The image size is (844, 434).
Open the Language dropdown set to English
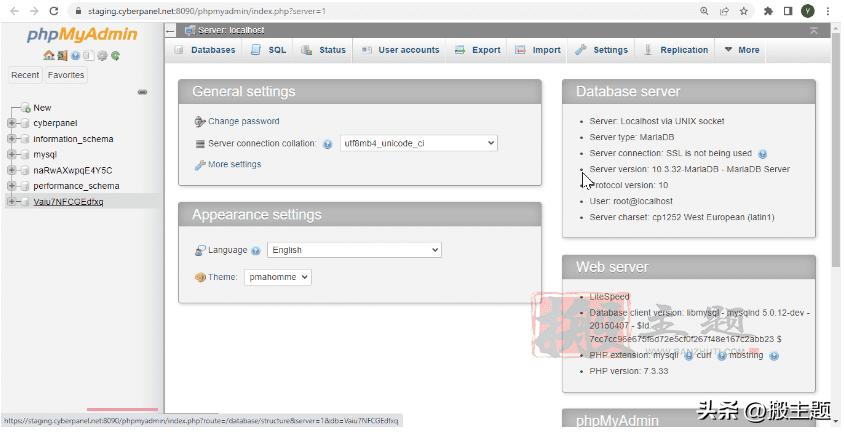(354, 250)
